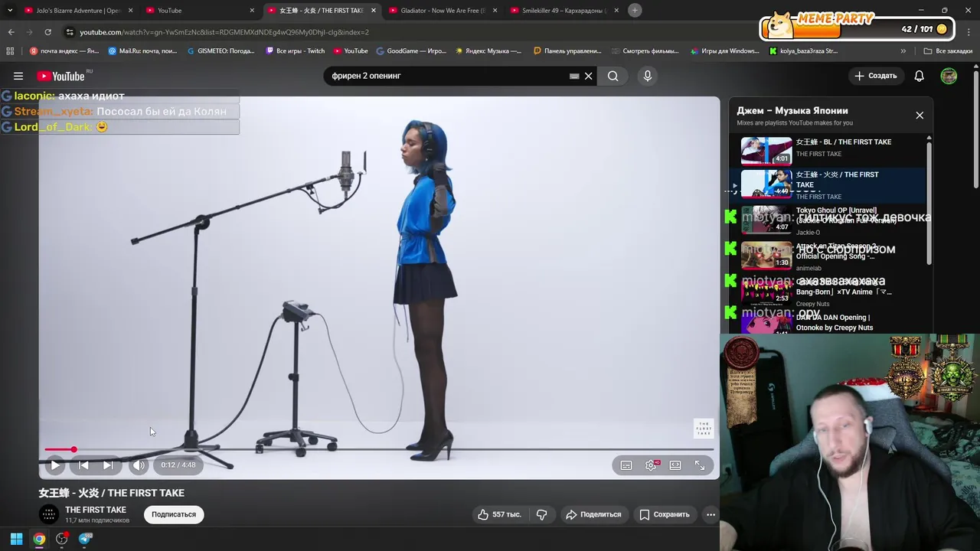
Task: Run search with the magnifier button
Action: [x=613, y=76]
